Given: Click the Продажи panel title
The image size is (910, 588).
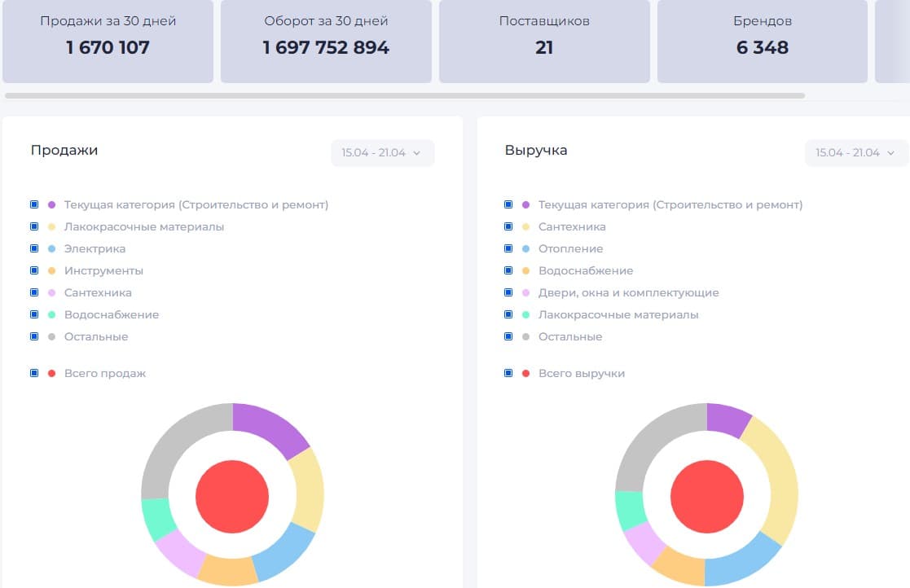Looking at the screenshot, I should point(64,150).
